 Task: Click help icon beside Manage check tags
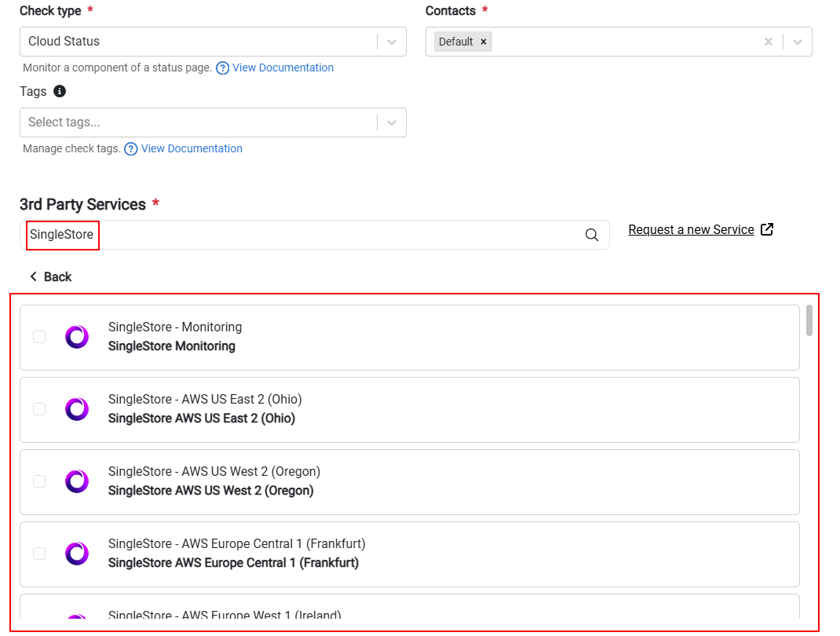click(x=131, y=149)
